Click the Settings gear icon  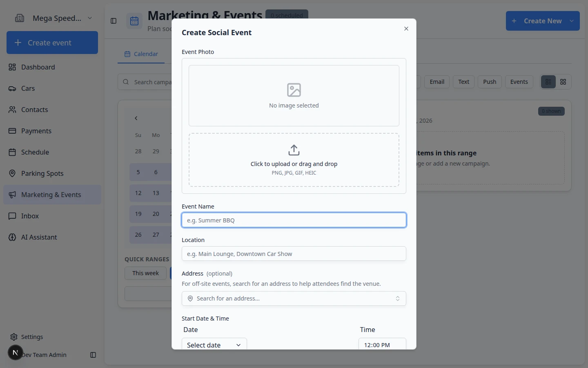[x=14, y=337]
